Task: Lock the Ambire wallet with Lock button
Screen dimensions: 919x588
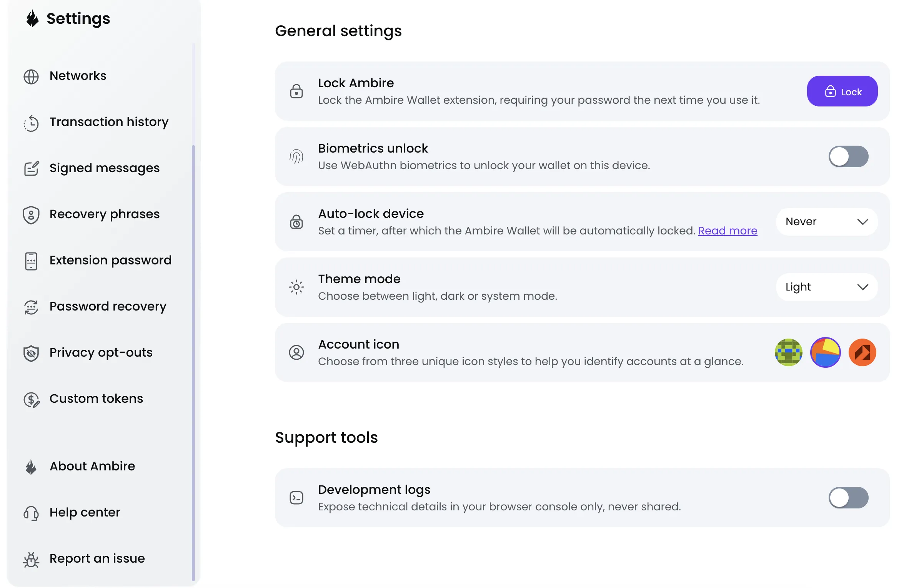Action: 842,91
